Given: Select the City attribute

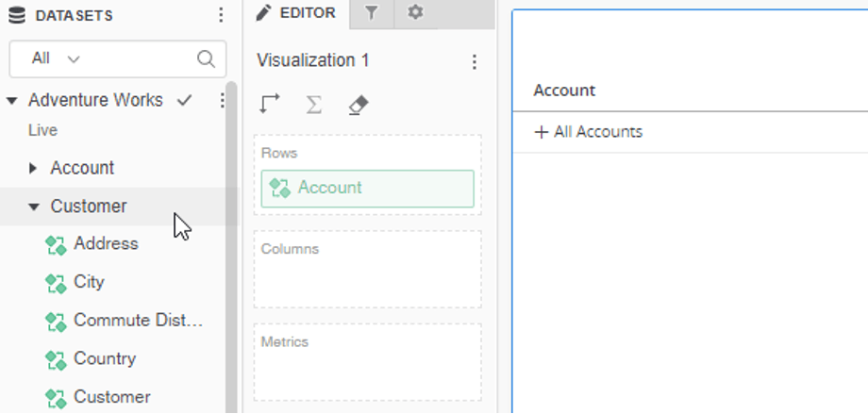Looking at the screenshot, I should coord(89,282).
